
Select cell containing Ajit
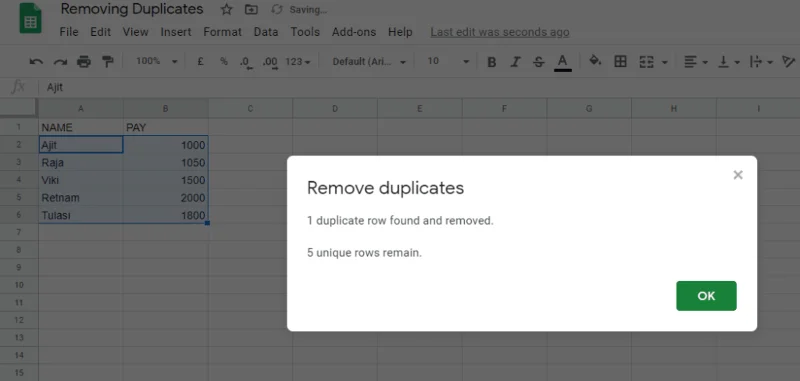click(81, 145)
